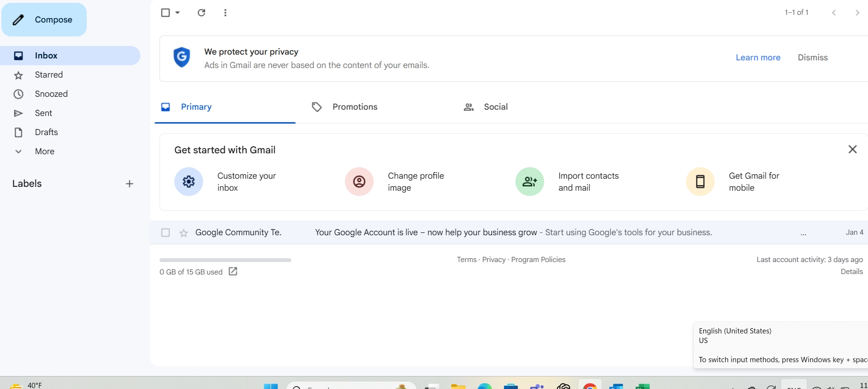Screen dimensions: 868x389
Task: Click the Details link under account activity
Action: point(852,272)
